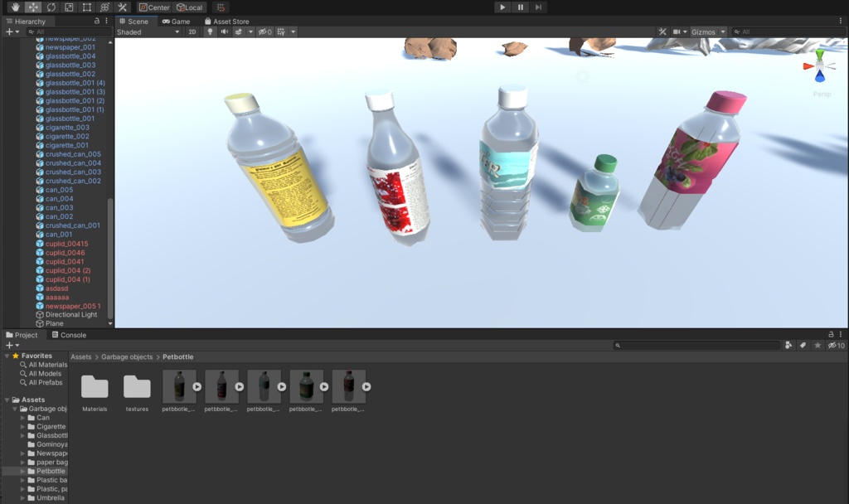This screenshot has width=849, height=504.
Task: Switch between Center and Pivot mode
Action: tap(153, 7)
